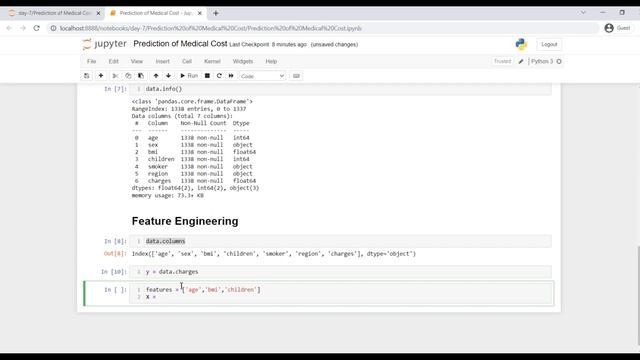640x360 pixels.
Task: Restart the kernel
Action: (x=219, y=76)
